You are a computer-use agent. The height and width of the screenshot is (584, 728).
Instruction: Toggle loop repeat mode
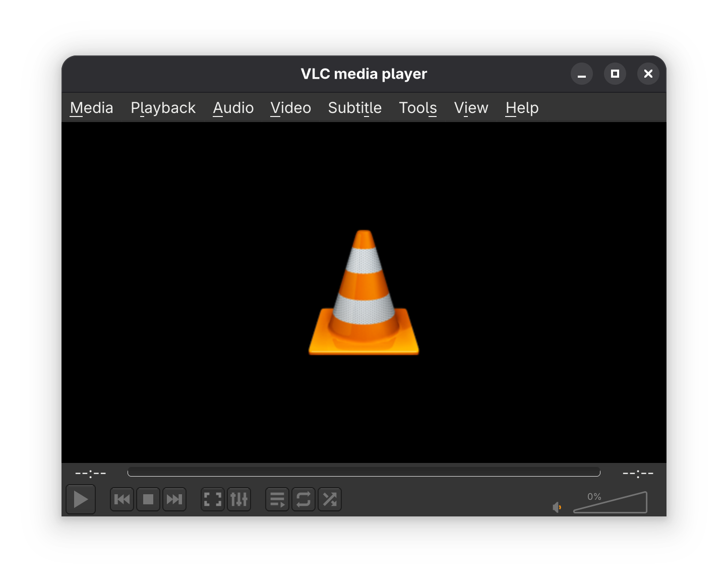click(304, 499)
